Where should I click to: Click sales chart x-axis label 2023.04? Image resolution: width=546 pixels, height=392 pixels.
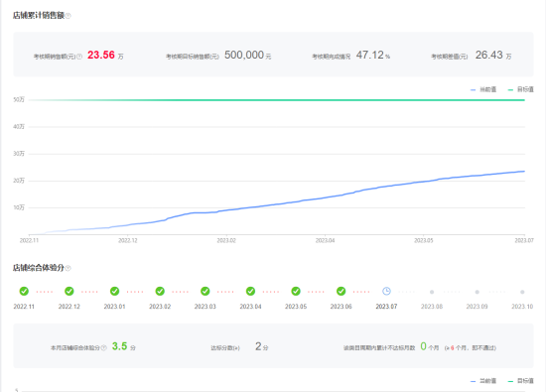coord(326,240)
